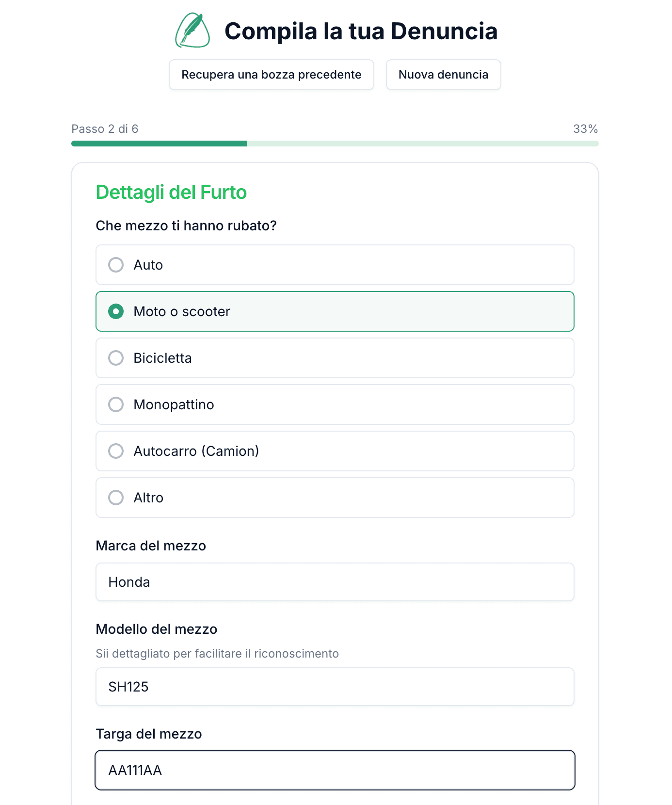Screen dimensions: 672x805
Task: Click the Compila la tua Denuncia title
Action: pos(361,31)
